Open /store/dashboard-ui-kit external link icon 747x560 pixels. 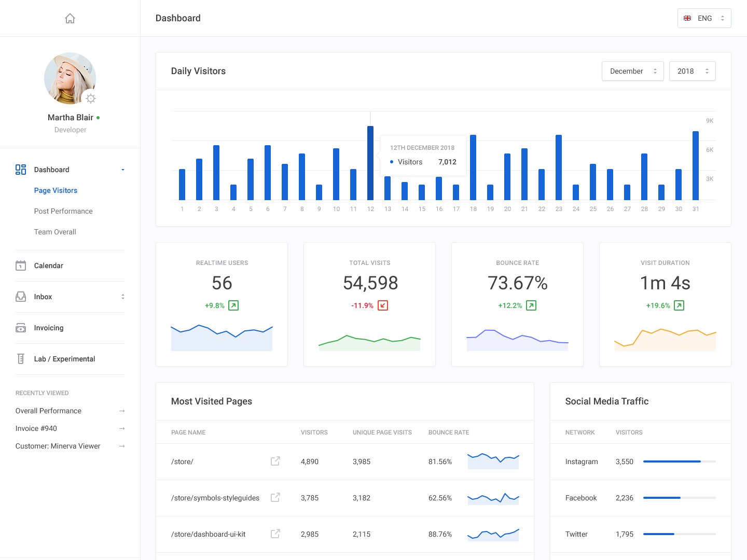(x=275, y=534)
